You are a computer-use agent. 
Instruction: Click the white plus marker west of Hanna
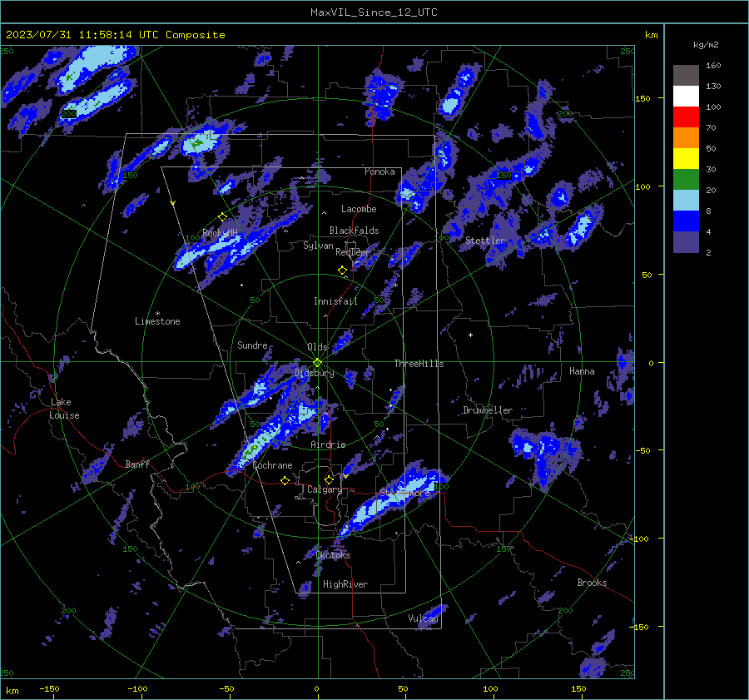470,335
